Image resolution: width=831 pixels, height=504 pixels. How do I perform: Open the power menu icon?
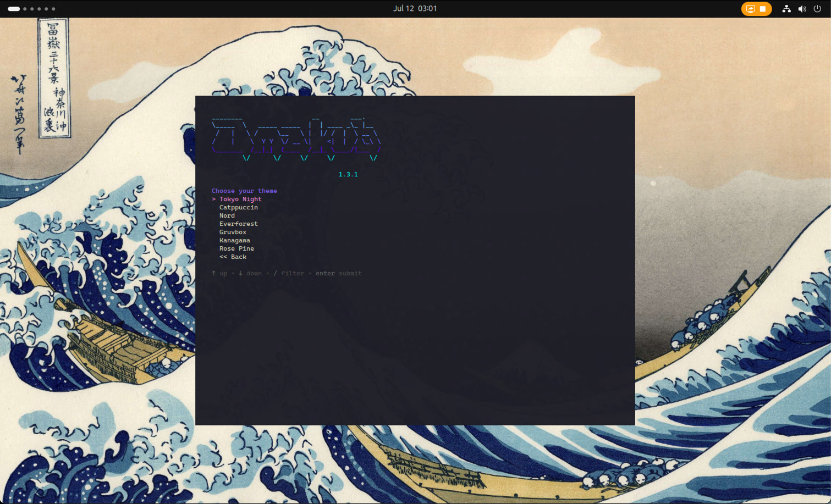point(817,9)
